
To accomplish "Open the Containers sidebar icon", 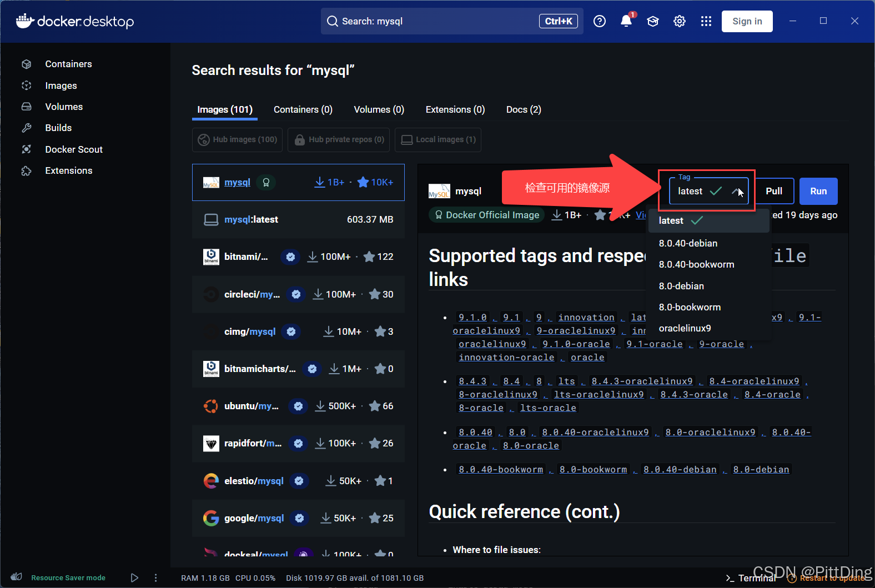I will click(x=26, y=64).
